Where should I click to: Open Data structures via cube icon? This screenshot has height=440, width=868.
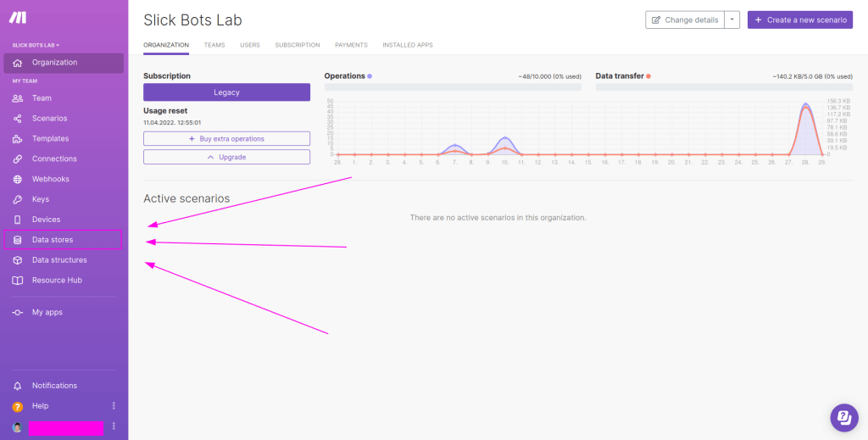[18, 260]
